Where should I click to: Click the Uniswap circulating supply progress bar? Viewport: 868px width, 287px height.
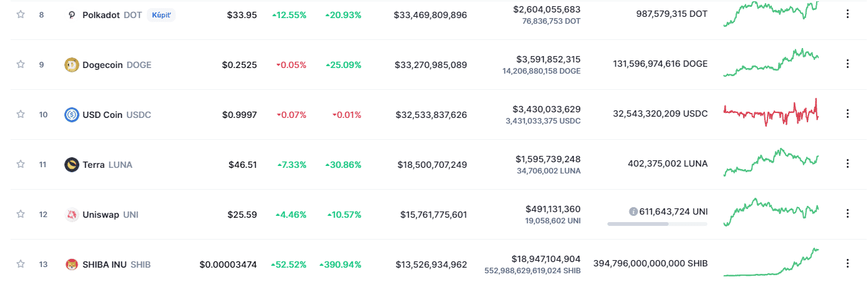pos(657,223)
